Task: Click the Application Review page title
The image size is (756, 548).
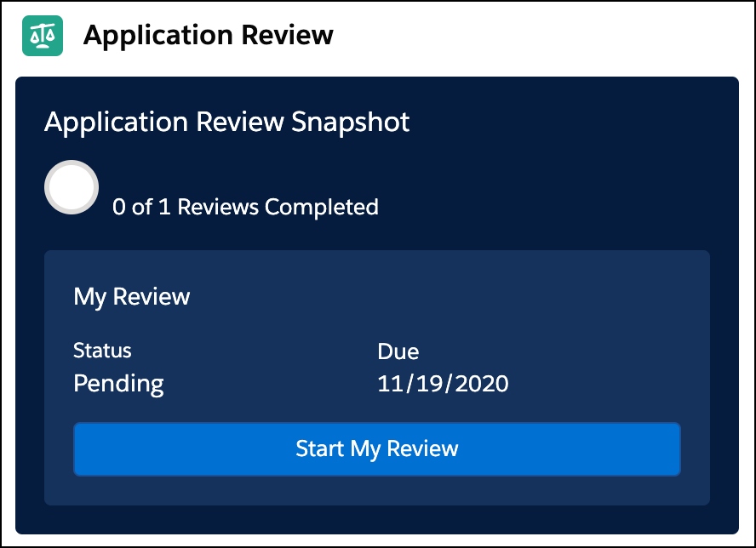Action: 207,36
